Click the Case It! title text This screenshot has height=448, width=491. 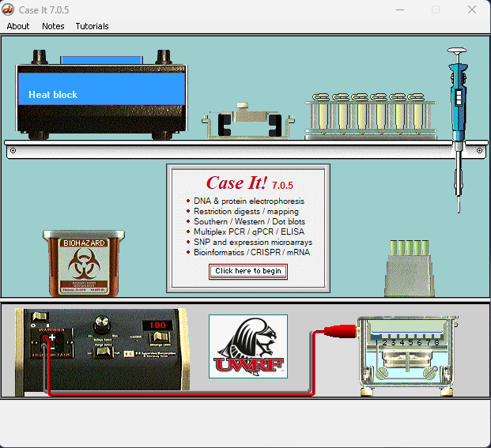click(x=237, y=183)
